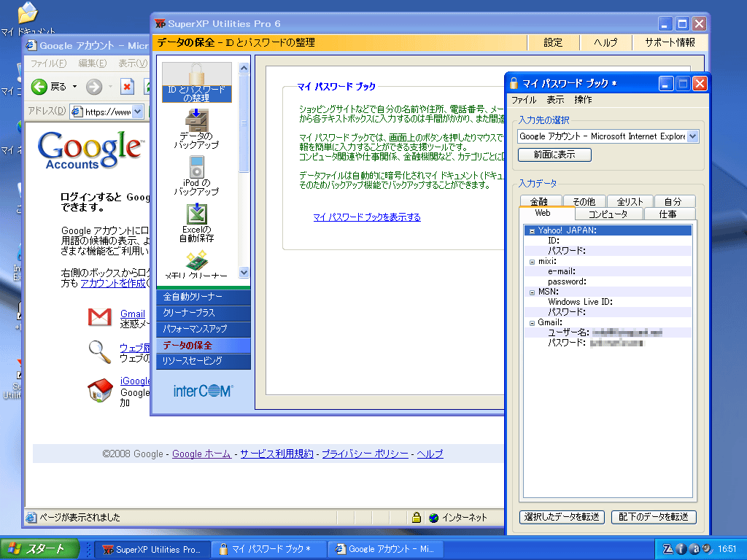Open the ID and password organizer icon

tap(197, 82)
